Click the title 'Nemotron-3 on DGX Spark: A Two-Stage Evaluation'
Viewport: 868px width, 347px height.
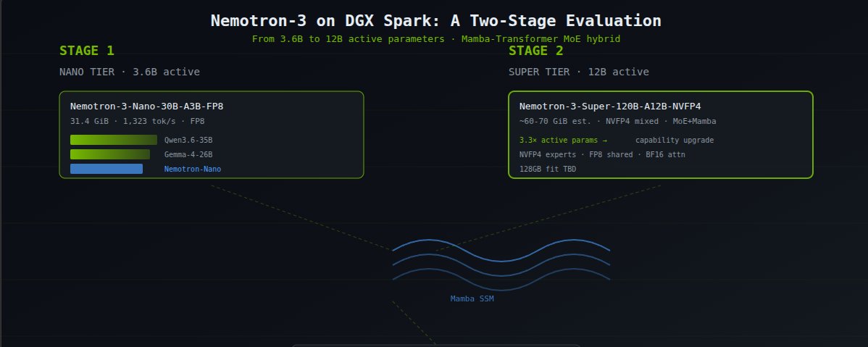[435, 21]
